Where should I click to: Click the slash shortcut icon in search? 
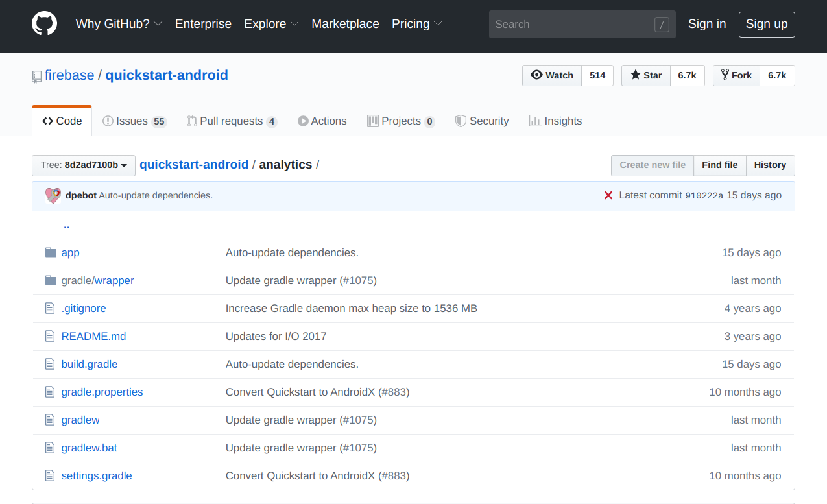click(662, 25)
